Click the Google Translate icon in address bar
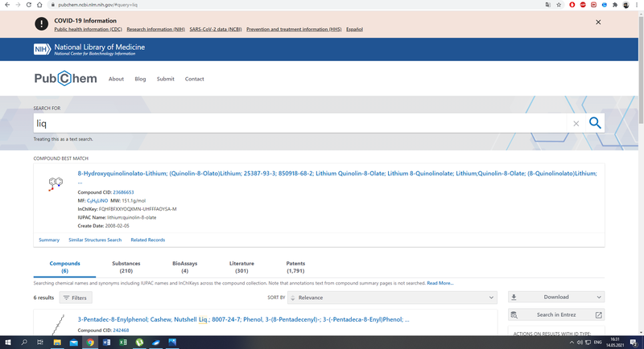Image resolution: width=644 pixels, height=349 pixels. pos(547,5)
